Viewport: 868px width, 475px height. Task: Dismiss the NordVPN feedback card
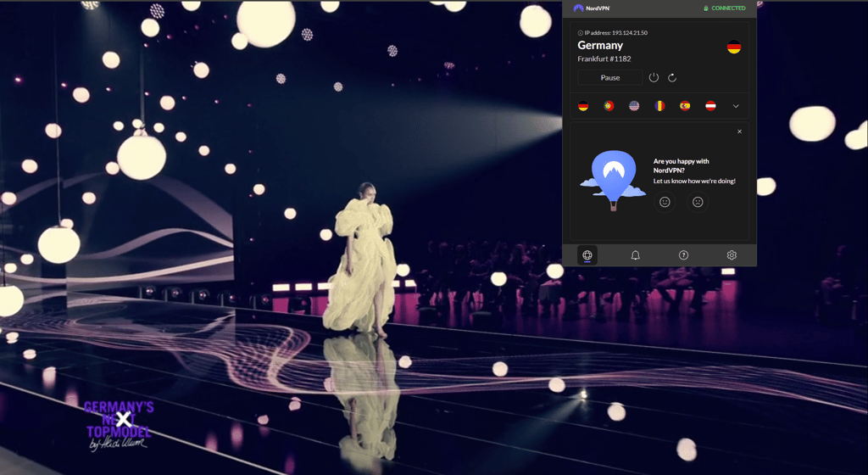click(739, 131)
